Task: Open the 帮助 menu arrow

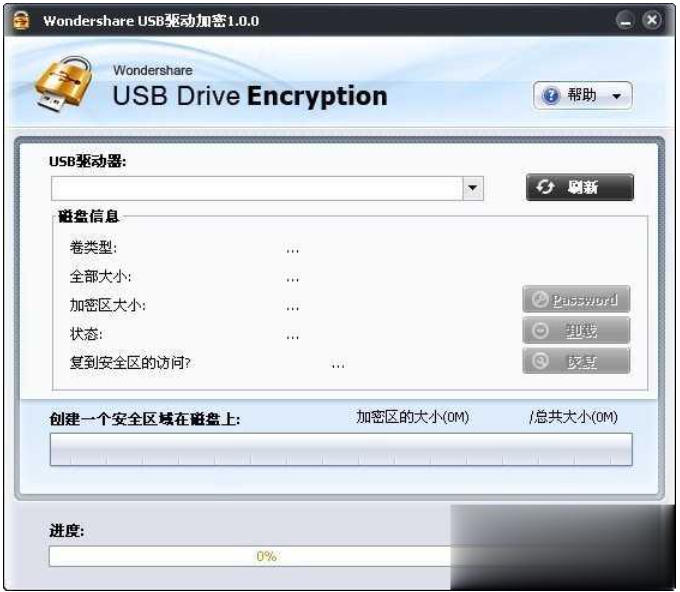Action: coord(616,96)
